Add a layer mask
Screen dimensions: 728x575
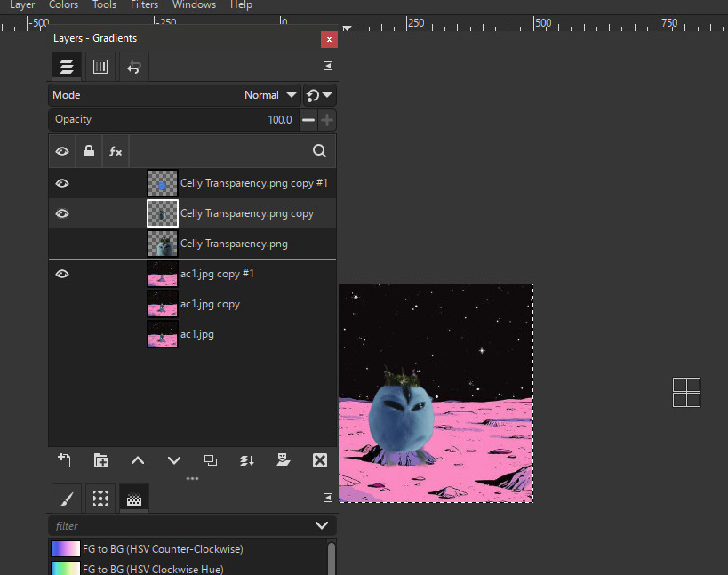tap(284, 460)
